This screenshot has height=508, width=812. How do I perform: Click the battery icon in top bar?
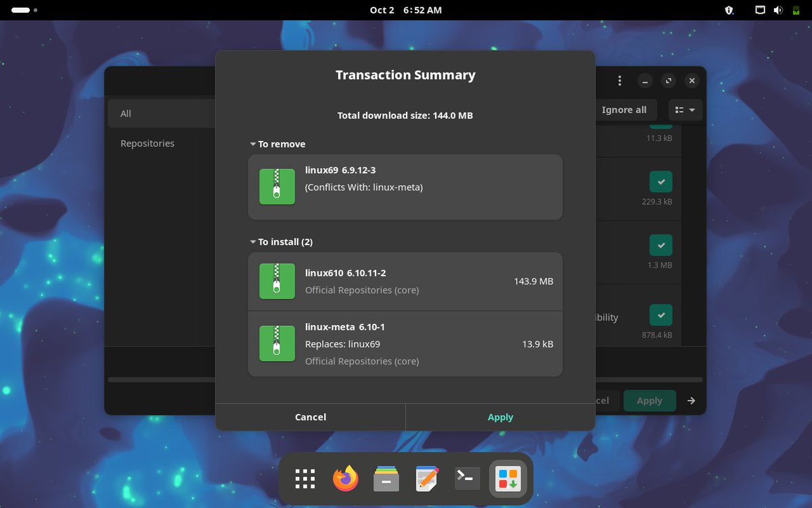(x=796, y=10)
